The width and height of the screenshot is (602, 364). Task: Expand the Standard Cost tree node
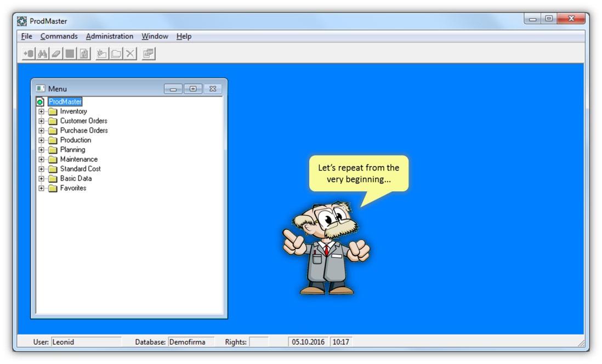pyautogui.click(x=42, y=169)
